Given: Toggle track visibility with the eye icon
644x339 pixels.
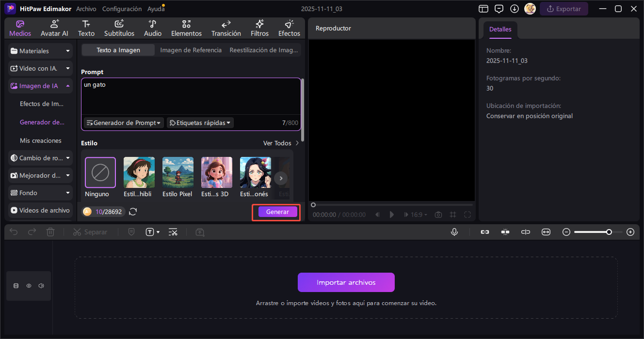Looking at the screenshot, I should pos(29,286).
